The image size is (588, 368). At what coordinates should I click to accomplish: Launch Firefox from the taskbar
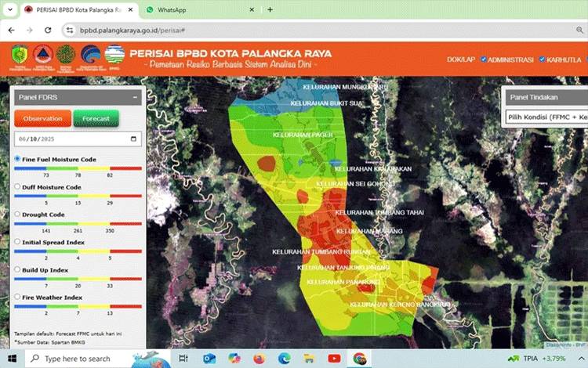(x=259, y=359)
